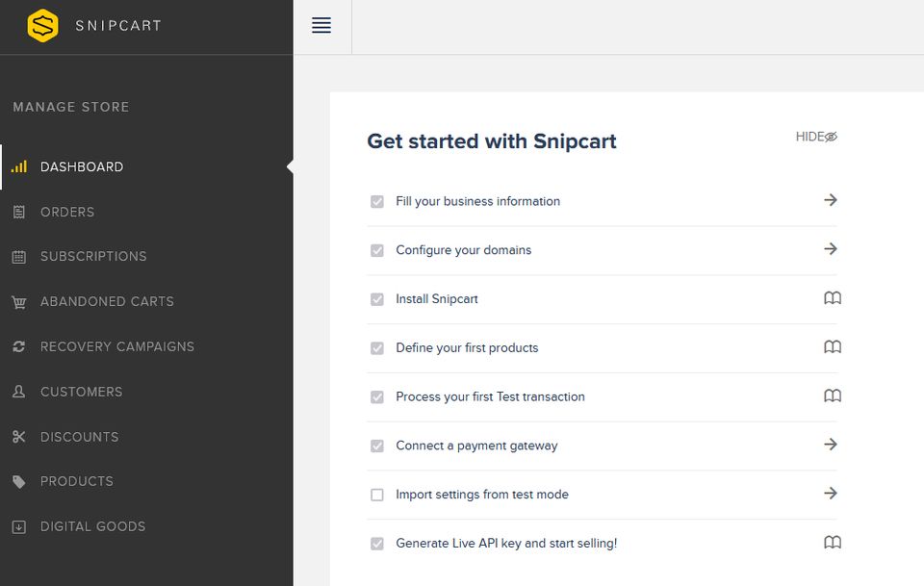Hide the Get started checklist
The image size is (924, 586).
[816, 137]
